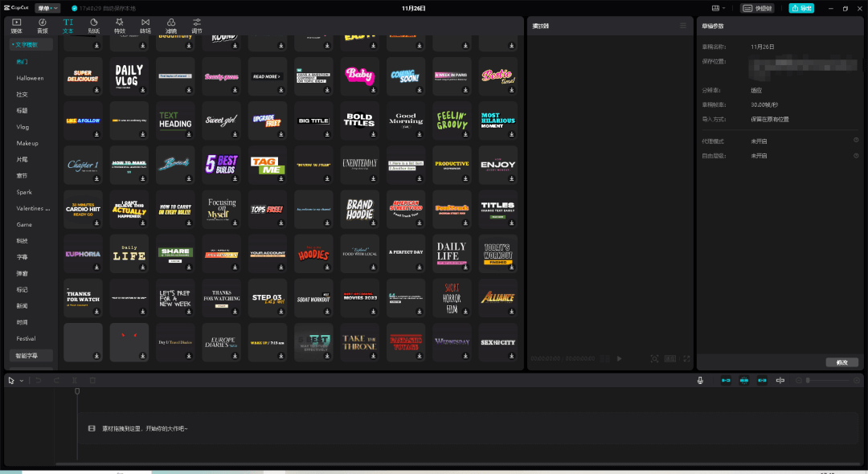Viewport: 868px width, 474px height.
Task: Open the 特效 (Effects) panel
Action: tap(120, 26)
